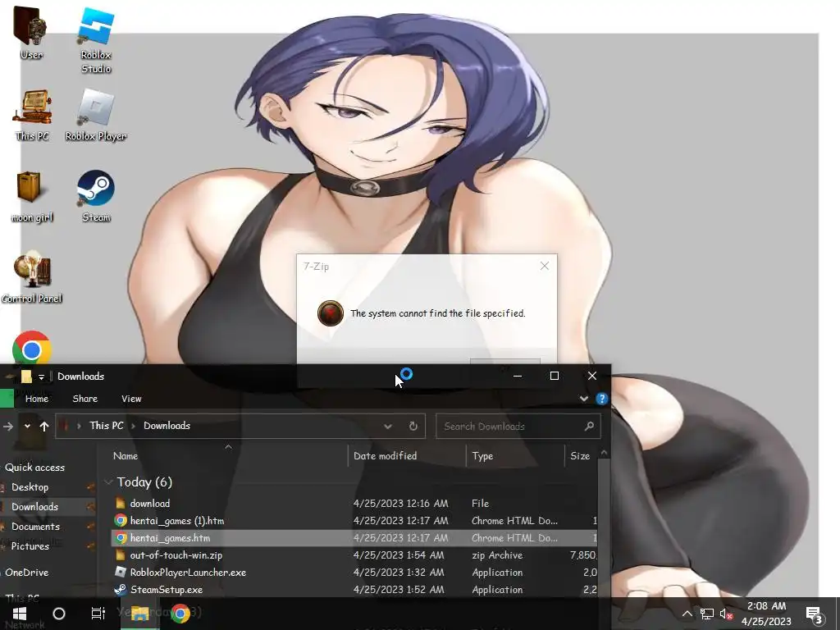The width and height of the screenshot is (840, 630).
Task: Open the Share ribbon tab
Action: [x=84, y=399]
